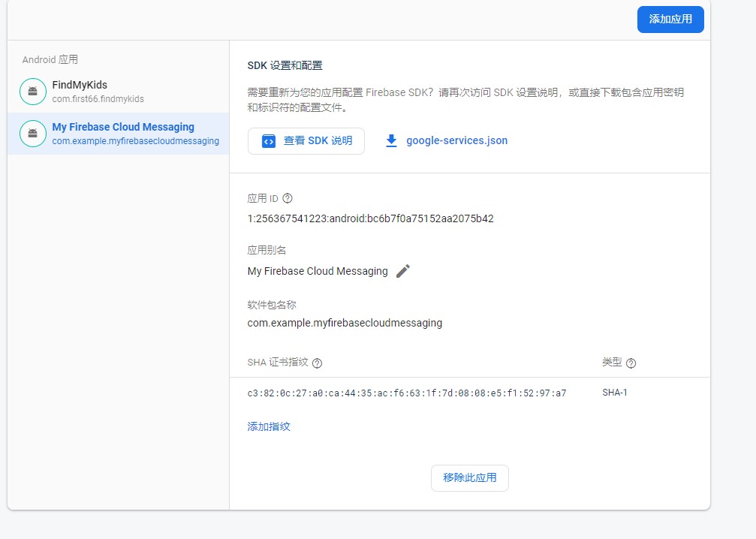Viewport: 756px width, 539px height.
Task: Click the SHA-1 fingerprint value row
Action: click(x=405, y=392)
